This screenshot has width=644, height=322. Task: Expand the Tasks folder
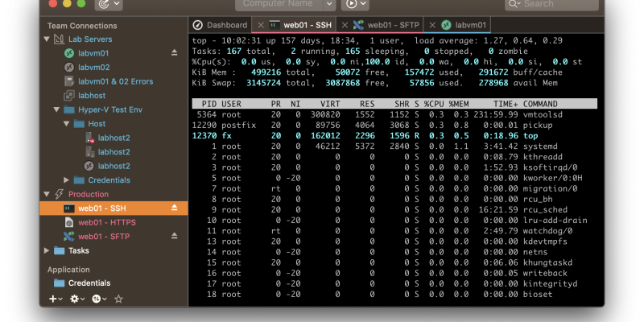point(46,250)
